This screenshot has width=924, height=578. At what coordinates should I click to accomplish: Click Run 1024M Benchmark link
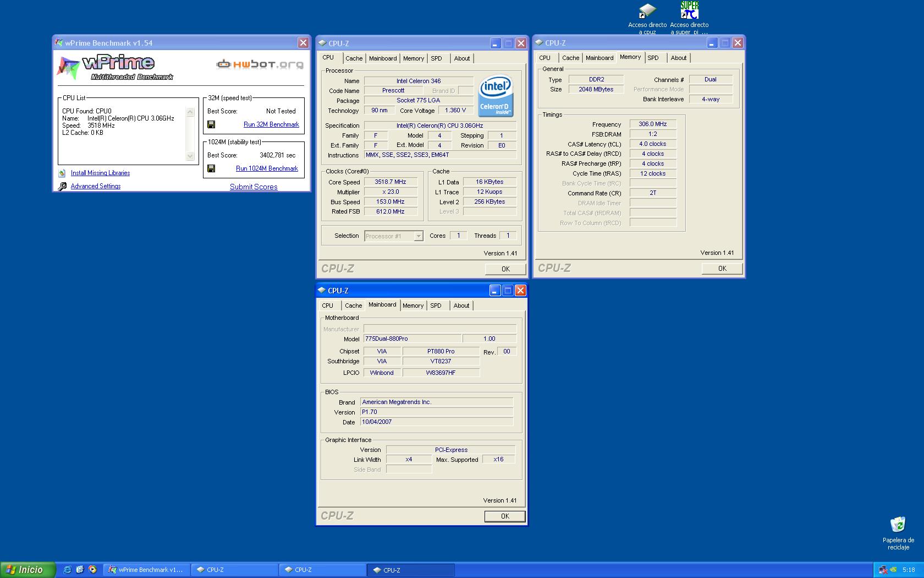pyautogui.click(x=267, y=168)
